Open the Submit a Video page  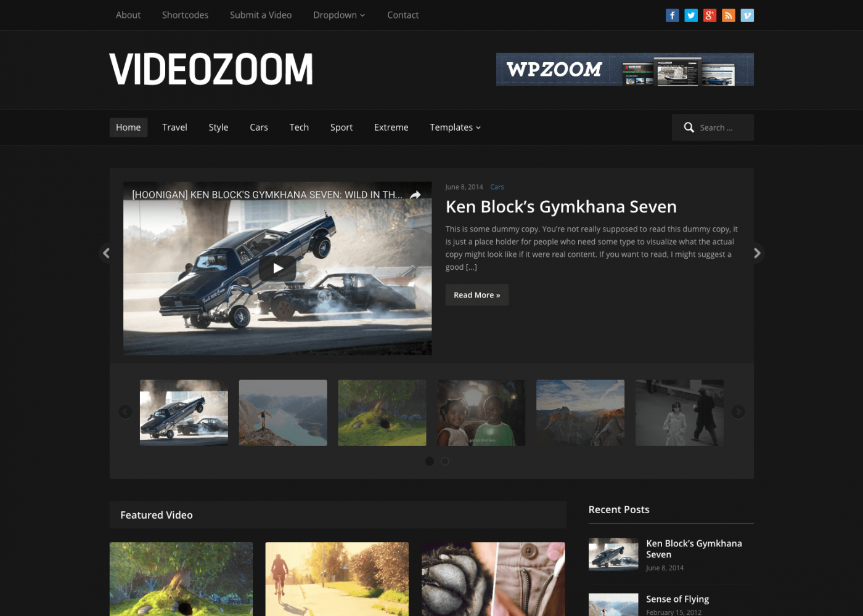[x=260, y=15]
